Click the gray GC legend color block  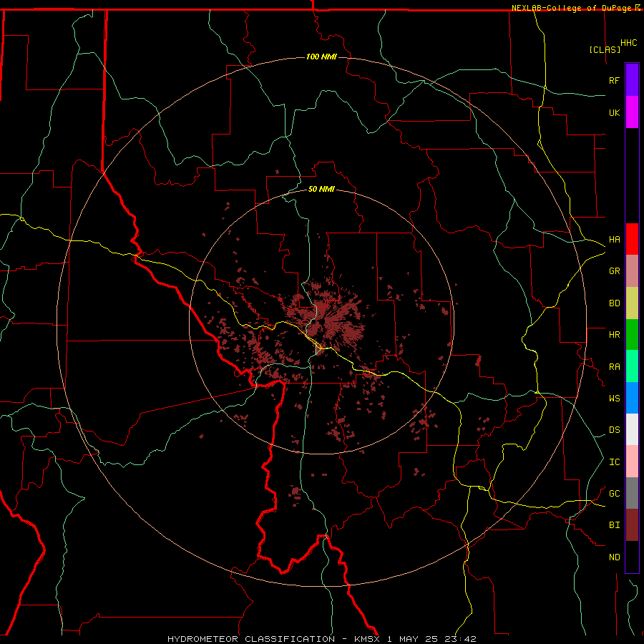tap(632, 493)
